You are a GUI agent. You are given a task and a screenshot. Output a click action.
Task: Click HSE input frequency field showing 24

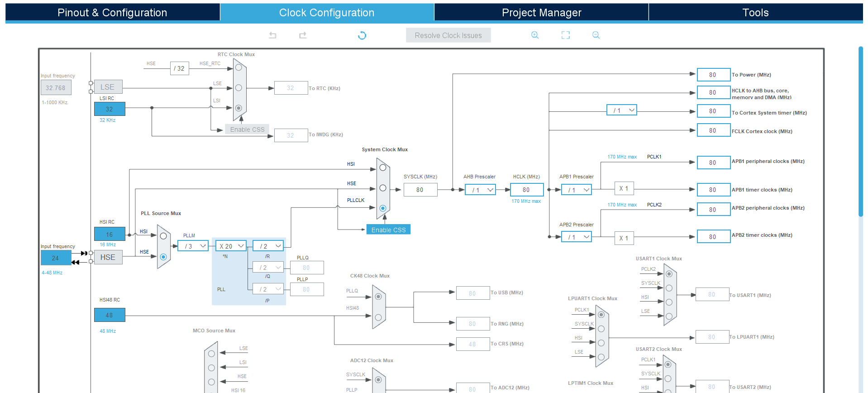tap(56, 258)
